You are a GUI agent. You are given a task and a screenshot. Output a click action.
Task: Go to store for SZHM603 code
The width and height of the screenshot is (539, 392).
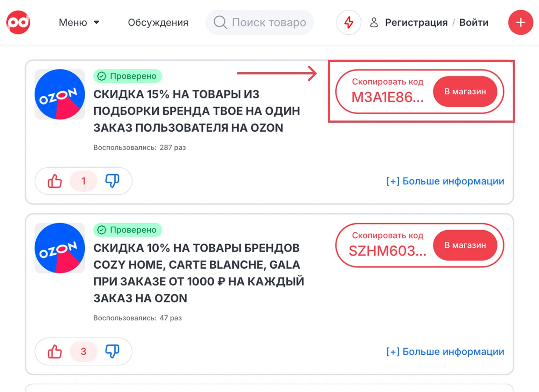465,245
